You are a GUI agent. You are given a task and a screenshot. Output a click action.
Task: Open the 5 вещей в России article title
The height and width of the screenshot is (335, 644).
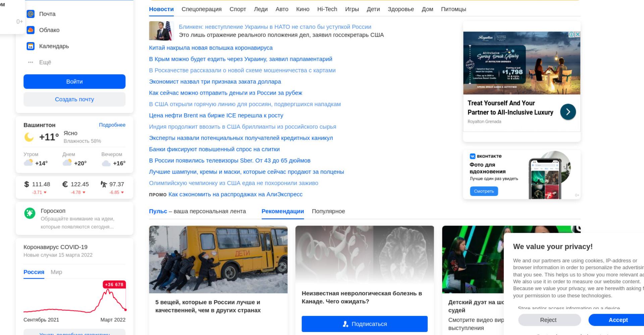208,306
